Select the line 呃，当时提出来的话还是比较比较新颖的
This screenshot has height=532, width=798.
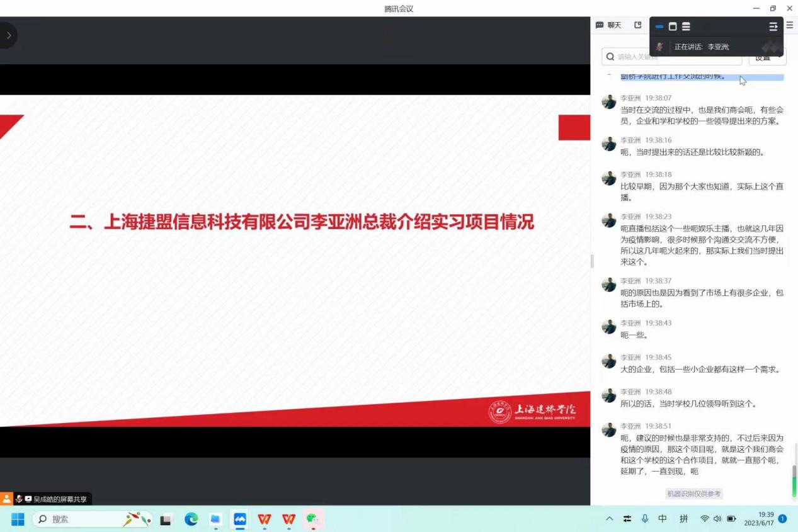tap(692, 152)
